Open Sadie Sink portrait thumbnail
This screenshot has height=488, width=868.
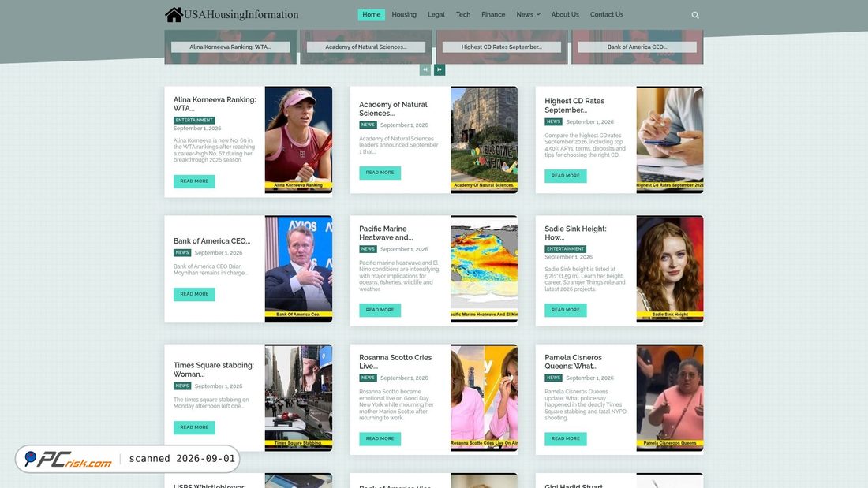(670, 269)
